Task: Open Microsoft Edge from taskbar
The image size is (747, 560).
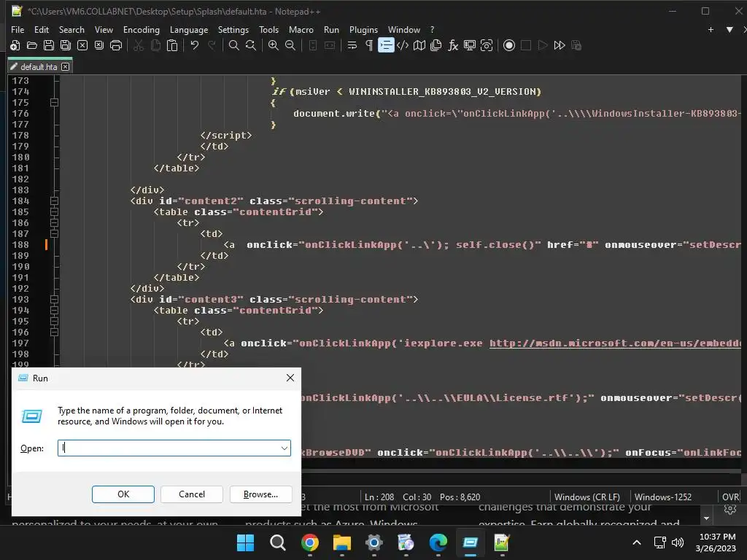Action: coord(438,542)
